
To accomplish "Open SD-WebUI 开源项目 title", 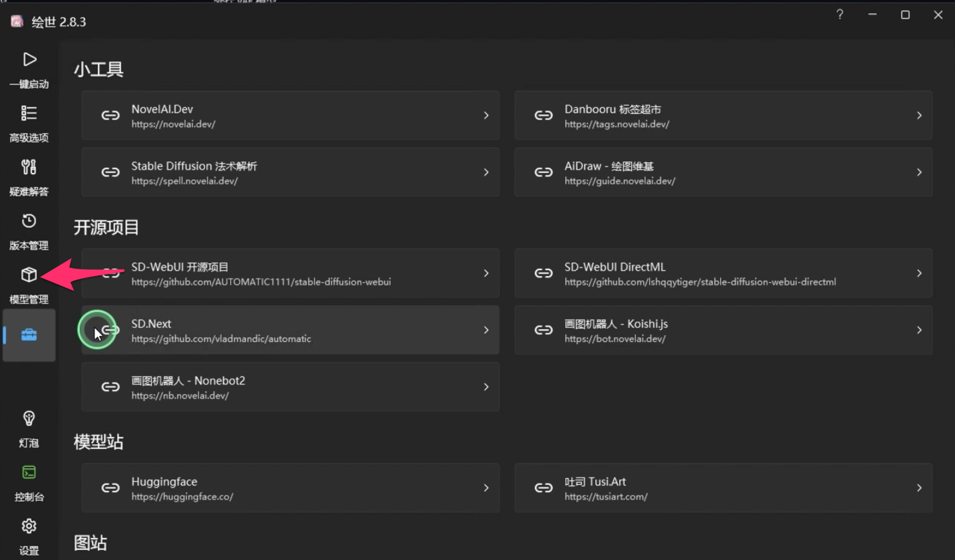I will [180, 267].
